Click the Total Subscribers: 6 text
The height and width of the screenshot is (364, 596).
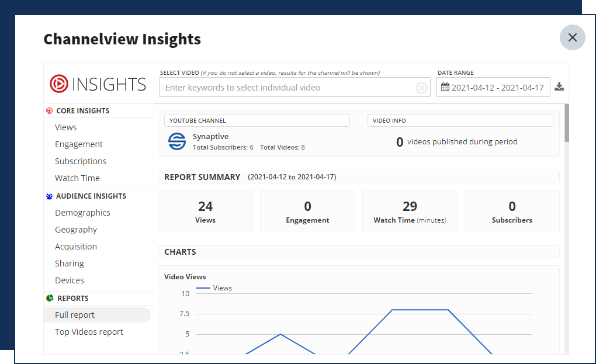(x=223, y=147)
